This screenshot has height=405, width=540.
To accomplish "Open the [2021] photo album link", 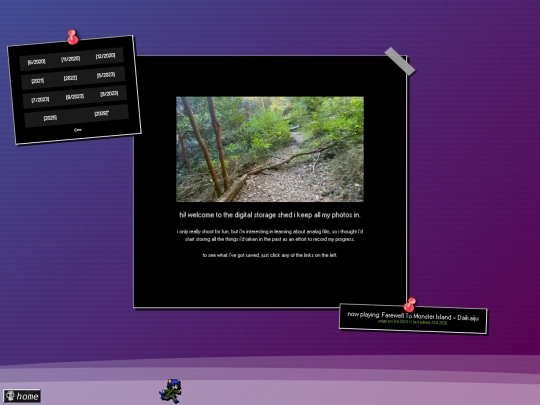I will (x=38, y=81).
